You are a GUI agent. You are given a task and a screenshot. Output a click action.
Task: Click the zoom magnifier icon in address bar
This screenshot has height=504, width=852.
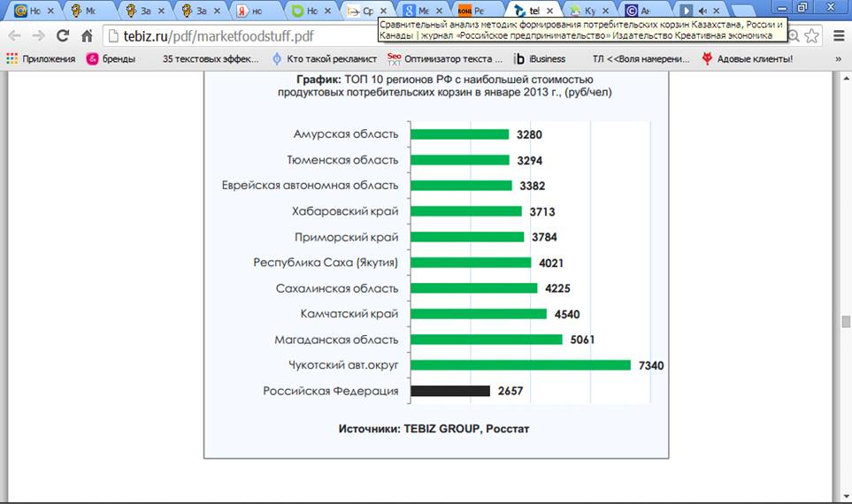[794, 36]
